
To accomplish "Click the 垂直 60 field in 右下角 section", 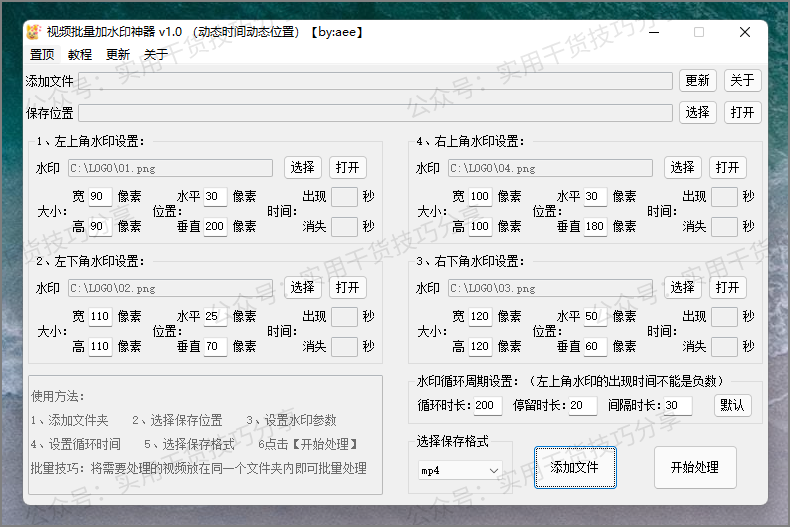I will point(595,346).
